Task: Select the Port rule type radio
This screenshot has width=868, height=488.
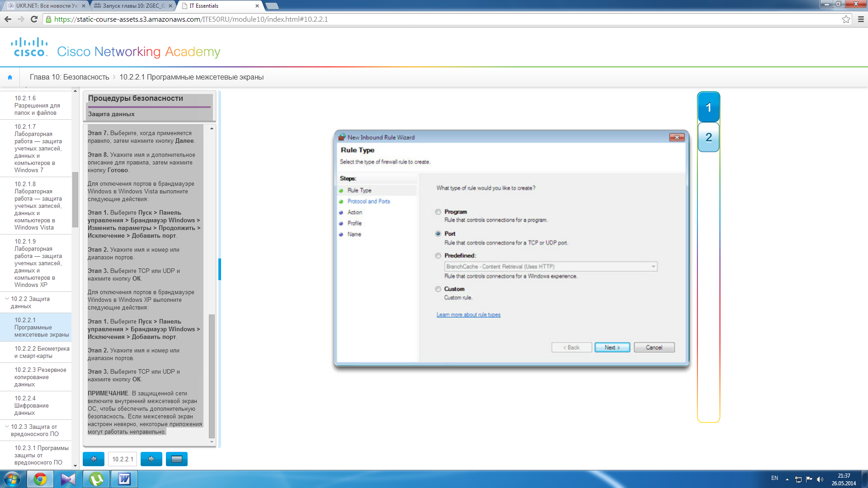Action: (x=438, y=234)
